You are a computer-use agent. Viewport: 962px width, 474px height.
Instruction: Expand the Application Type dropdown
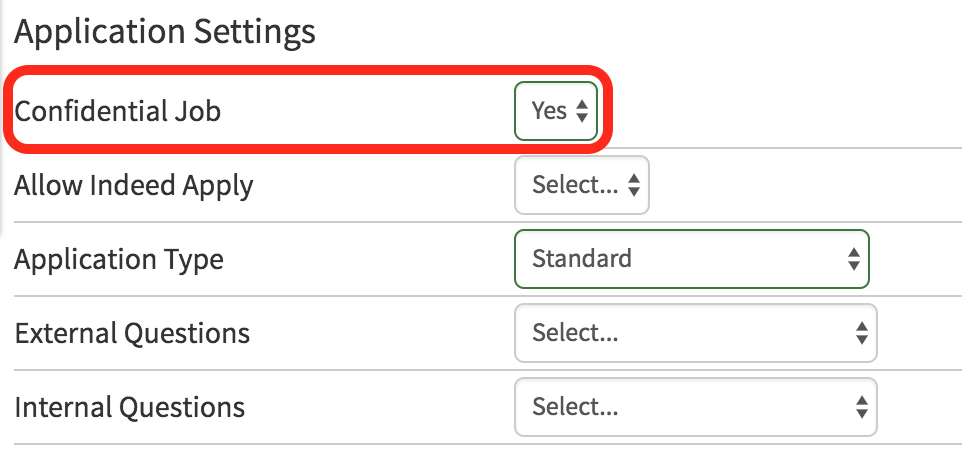[691, 259]
